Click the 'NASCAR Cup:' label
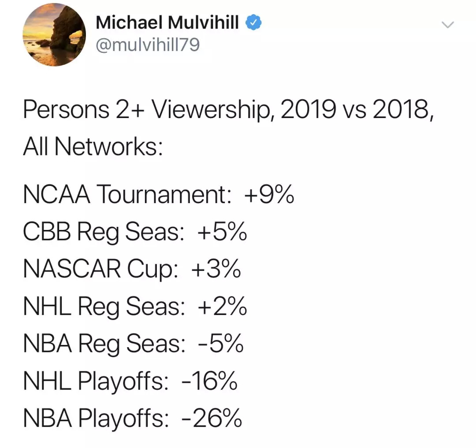476x448 pixels. point(100,270)
